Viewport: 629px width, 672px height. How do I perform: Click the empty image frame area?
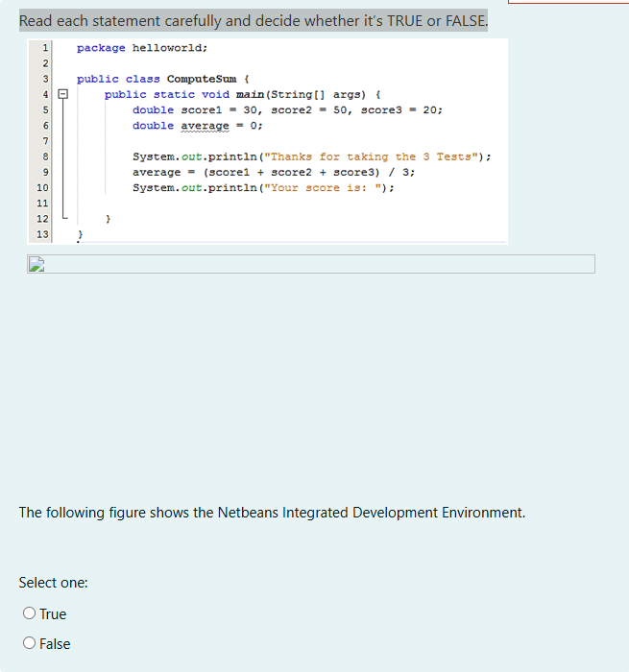point(311,264)
